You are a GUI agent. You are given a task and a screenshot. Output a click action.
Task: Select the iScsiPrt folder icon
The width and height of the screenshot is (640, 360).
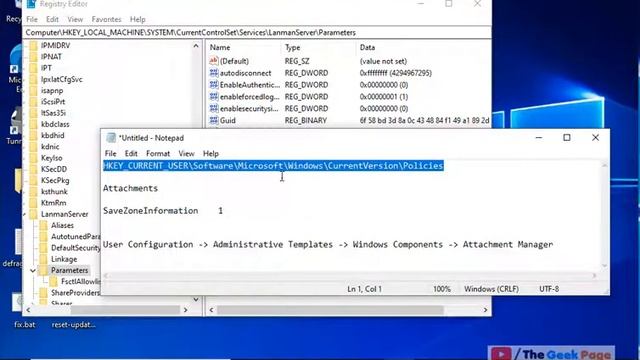coord(33,102)
